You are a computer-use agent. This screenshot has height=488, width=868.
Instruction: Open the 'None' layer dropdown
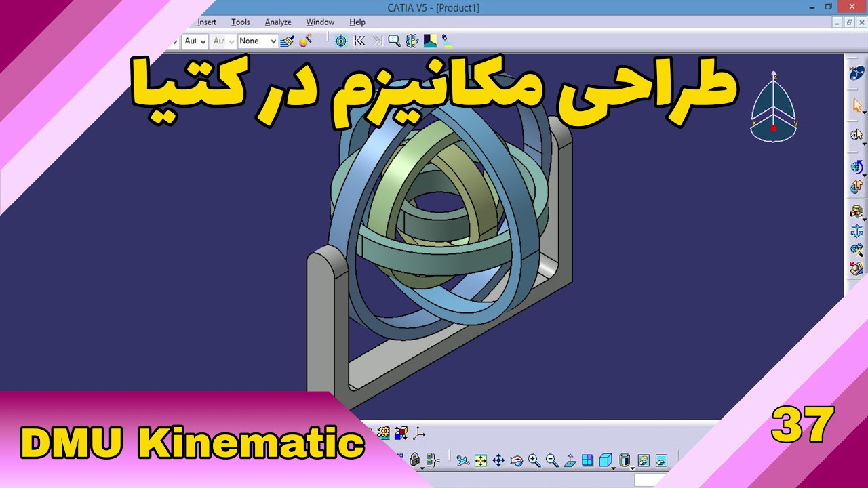pos(258,41)
